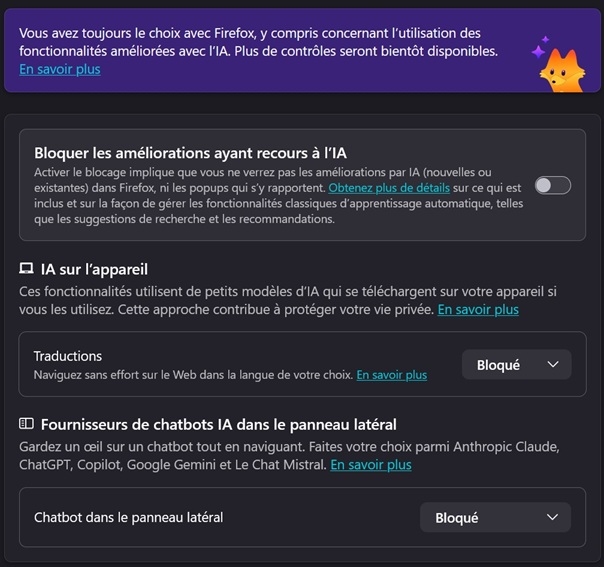Image resolution: width=604 pixels, height=567 pixels.
Task: Open "En savoir plus" link about on-device AI
Action: [478, 310]
